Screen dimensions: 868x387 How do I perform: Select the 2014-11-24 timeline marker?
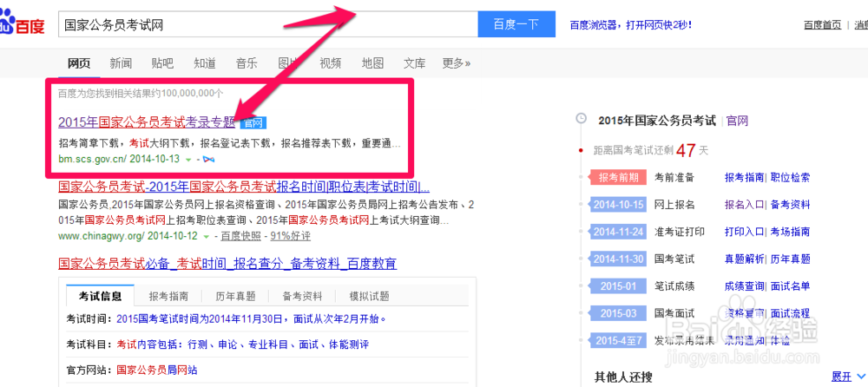(618, 232)
